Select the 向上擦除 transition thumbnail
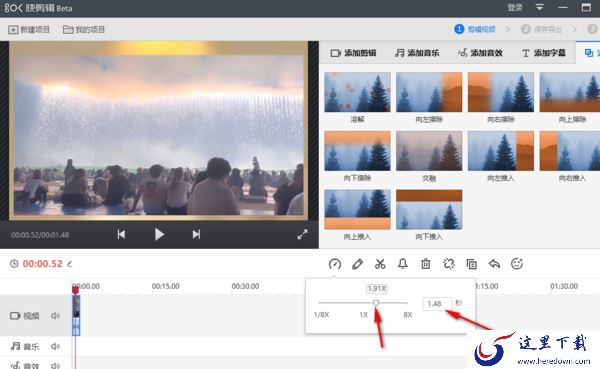The image size is (600, 369). [x=570, y=92]
